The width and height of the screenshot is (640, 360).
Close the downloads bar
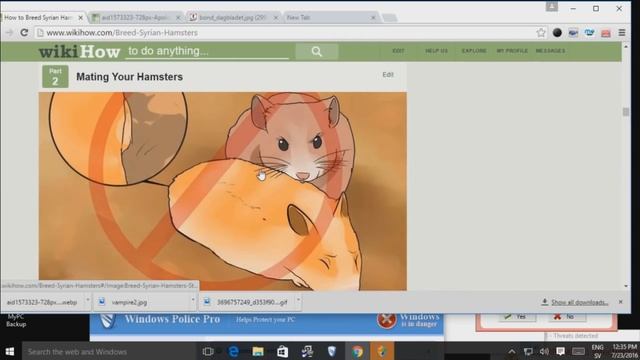(620, 302)
